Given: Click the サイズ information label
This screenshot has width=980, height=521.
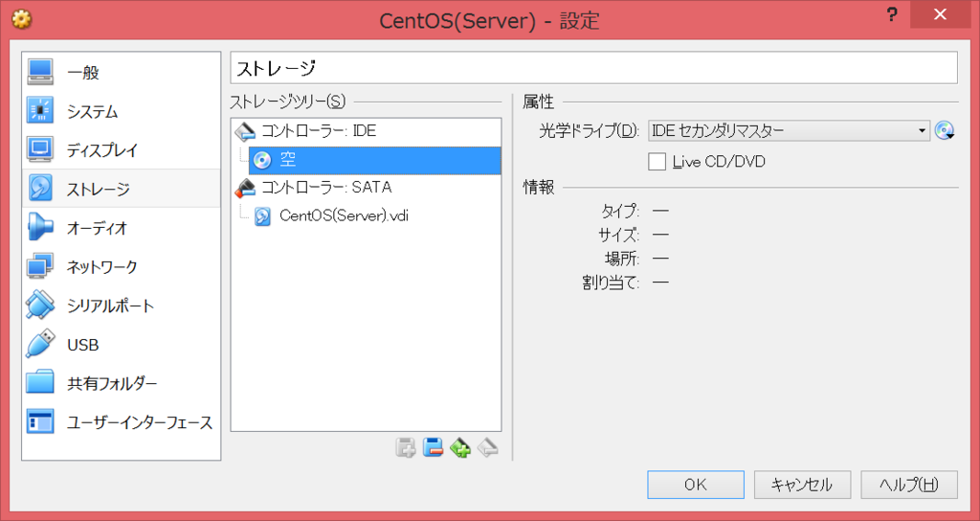Looking at the screenshot, I should tap(618, 235).
